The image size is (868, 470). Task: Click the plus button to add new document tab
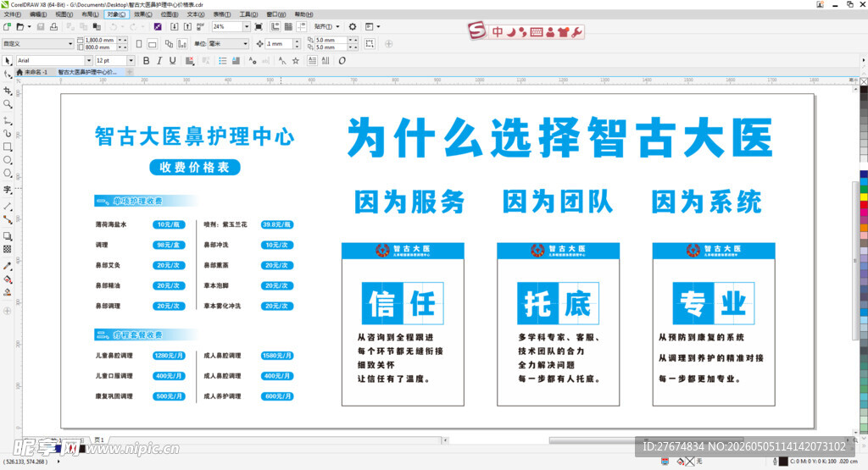(x=130, y=72)
